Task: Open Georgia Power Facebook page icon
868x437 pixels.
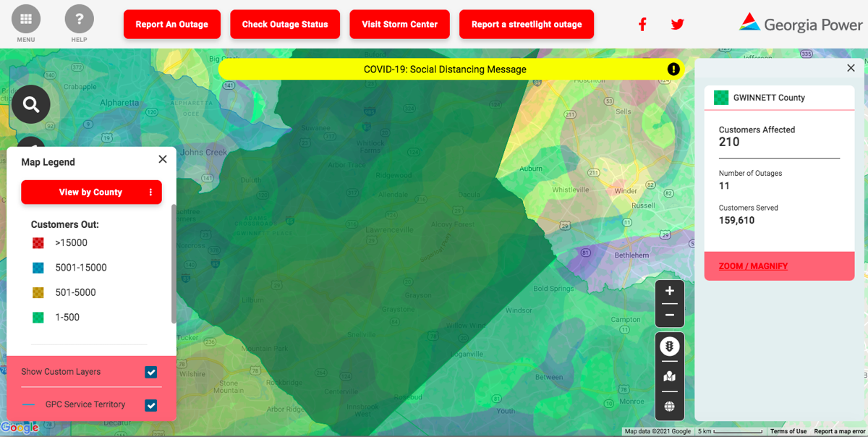Action: point(642,25)
